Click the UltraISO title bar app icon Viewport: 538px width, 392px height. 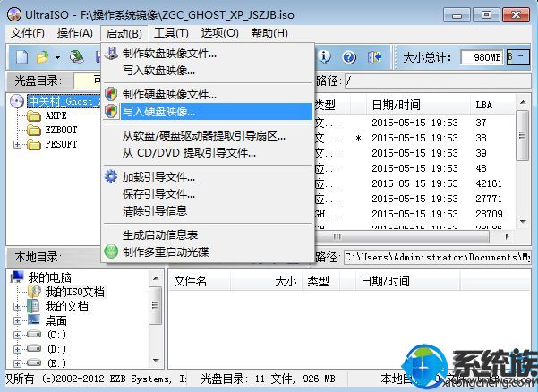(x=14, y=14)
